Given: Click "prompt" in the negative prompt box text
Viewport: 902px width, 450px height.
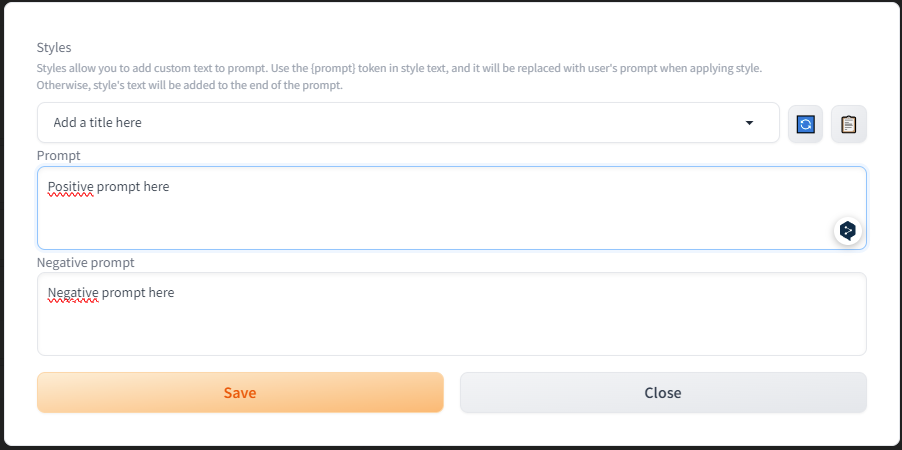Looking at the screenshot, I should coord(122,293).
